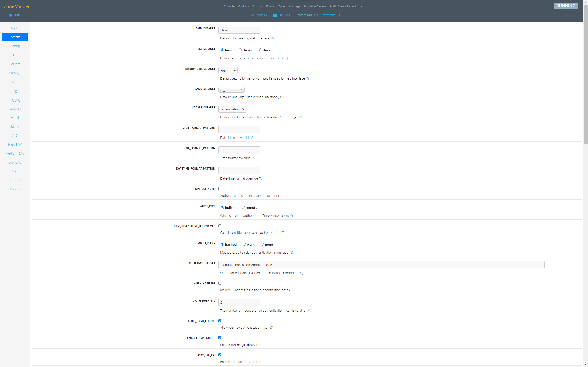
Task: Click the AUTH_HASH_SECRET text field
Action: coord(381,265)
